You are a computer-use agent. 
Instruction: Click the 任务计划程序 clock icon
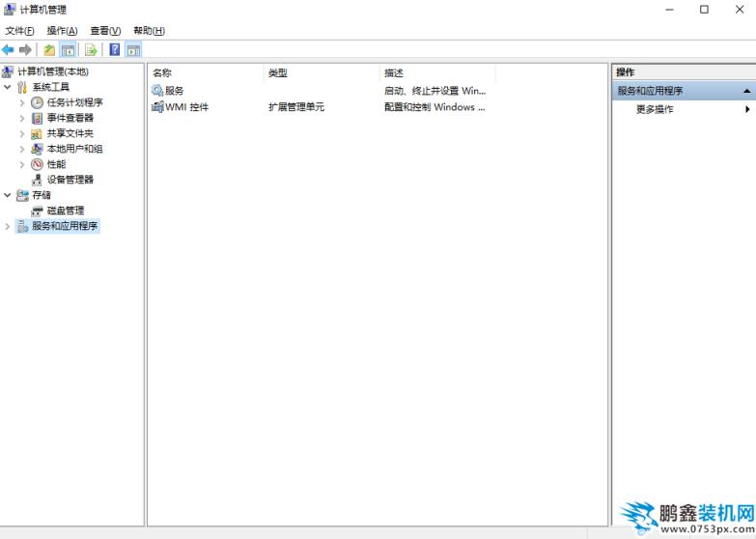click(37, 102)
